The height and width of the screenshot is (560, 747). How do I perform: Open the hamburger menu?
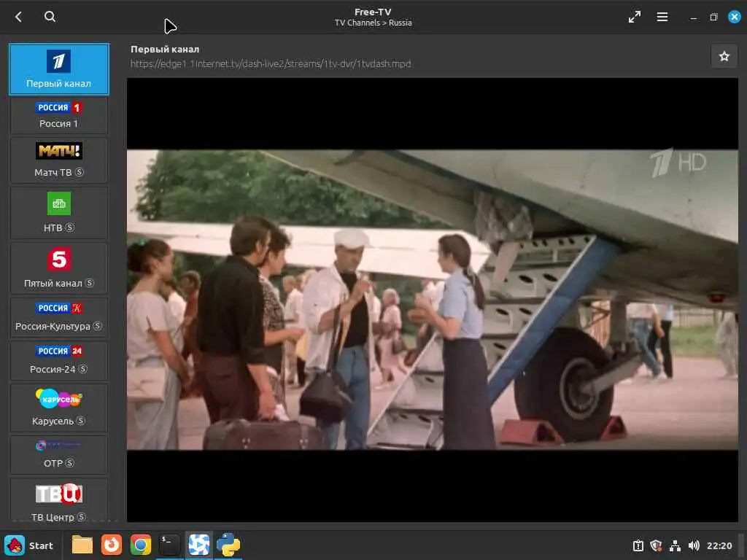click(662, 17)
